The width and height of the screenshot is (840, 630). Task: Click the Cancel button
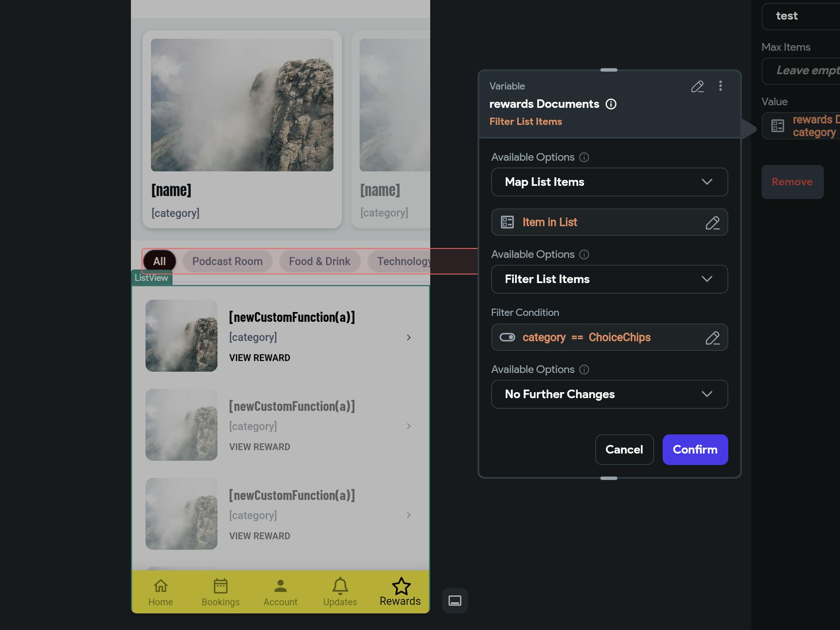point(624,450)
